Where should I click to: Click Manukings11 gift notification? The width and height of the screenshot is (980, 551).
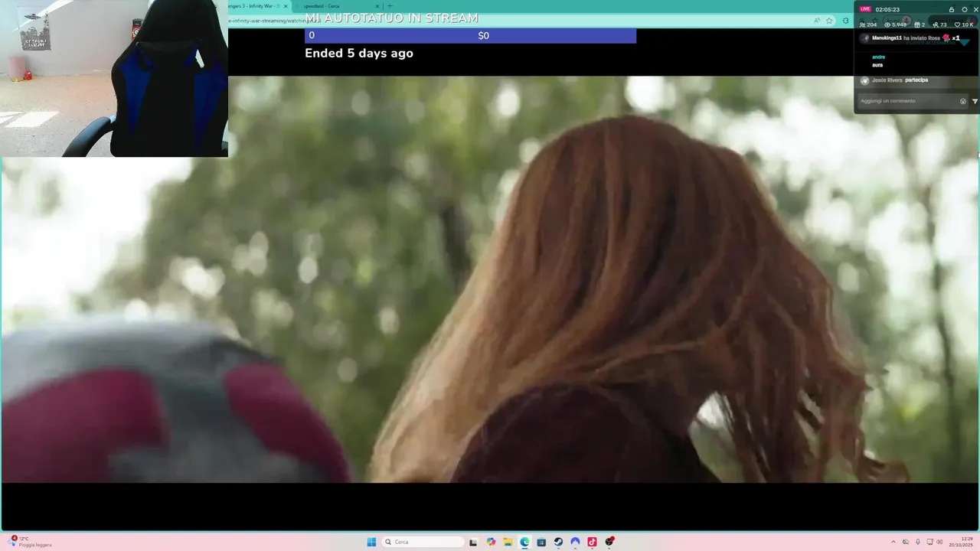911,37
